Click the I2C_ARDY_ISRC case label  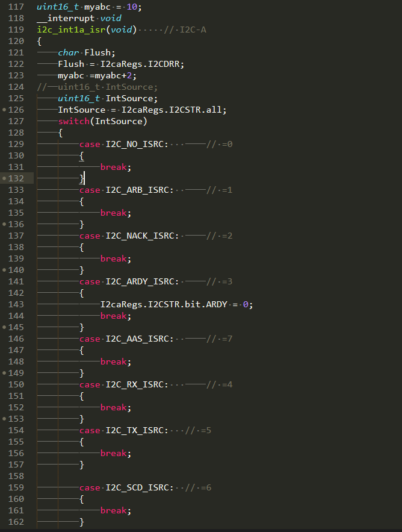(x=142, y=281)
